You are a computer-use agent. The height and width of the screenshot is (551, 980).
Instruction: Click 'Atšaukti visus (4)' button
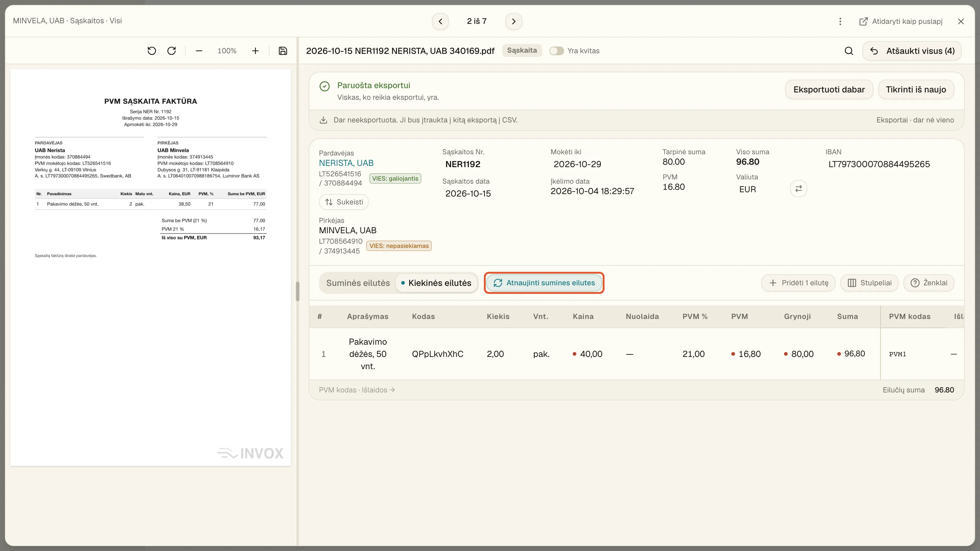click(912, 51)
